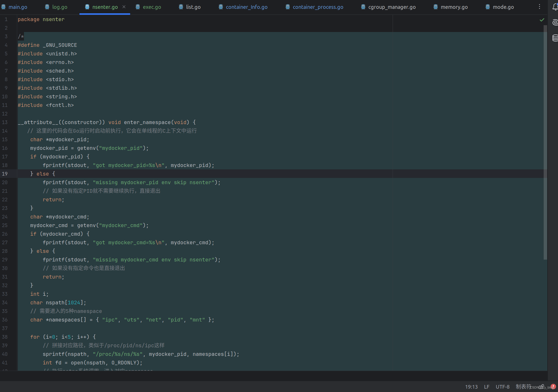
Task: Open the AI Assistant spiral tool window
Action: (x=555, y=23)
